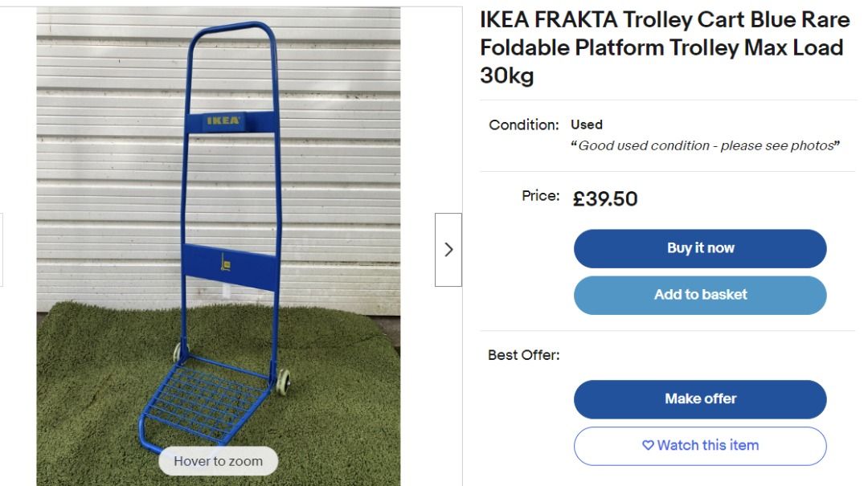Select the price £39.50

[604, 198]
